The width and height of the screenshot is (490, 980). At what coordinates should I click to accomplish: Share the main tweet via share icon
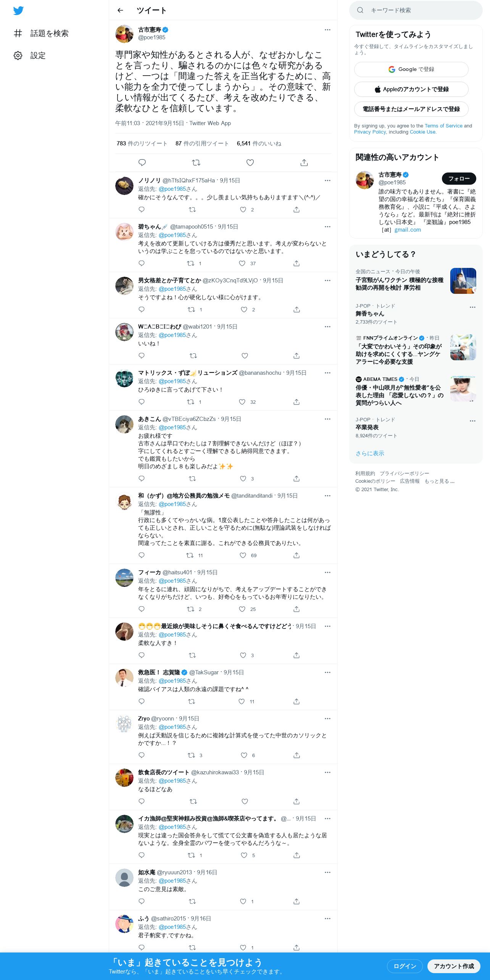pyautogui.click(x=304, y=163)
